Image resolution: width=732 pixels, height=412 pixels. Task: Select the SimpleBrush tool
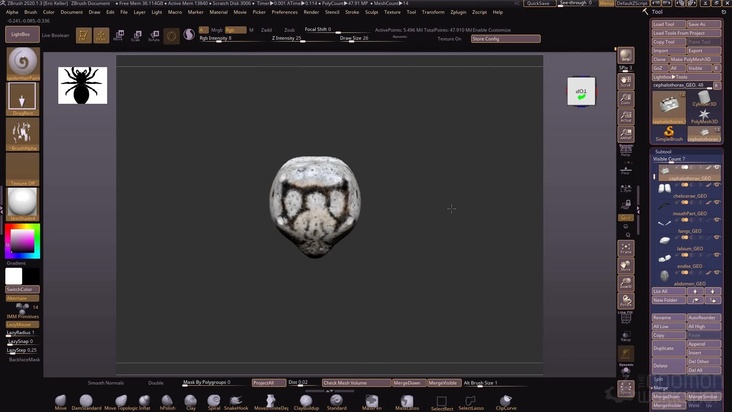click(x=669, y=134)
